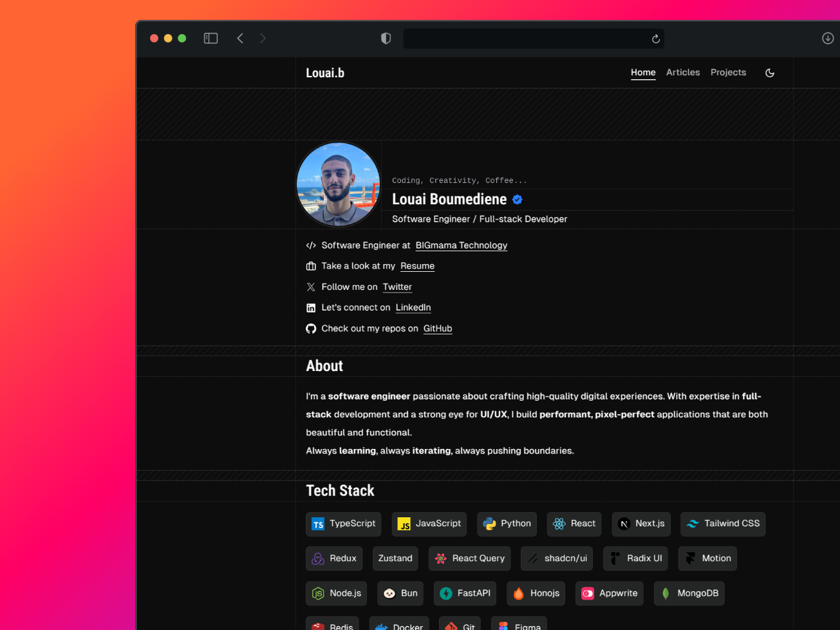Click the LinkedIn icon before "Let's connect on"
The height and width of the screenshot is (630, 840).
(311, 307)
